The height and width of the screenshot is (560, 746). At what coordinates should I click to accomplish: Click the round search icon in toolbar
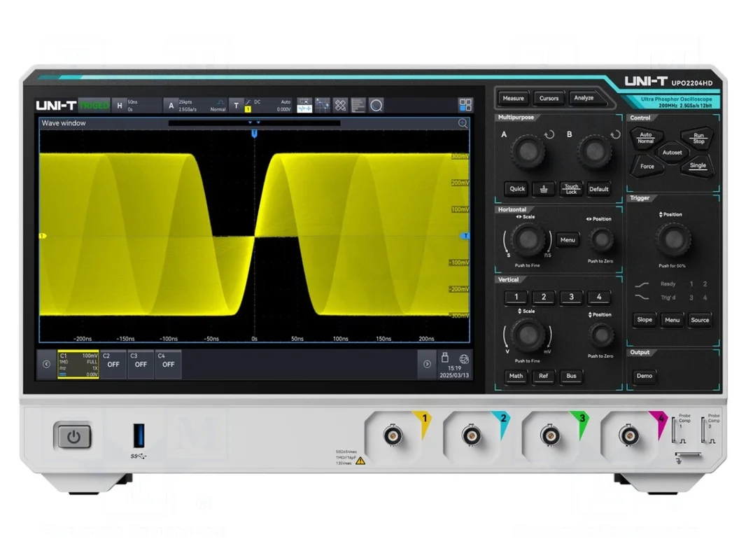click(376, 106)
